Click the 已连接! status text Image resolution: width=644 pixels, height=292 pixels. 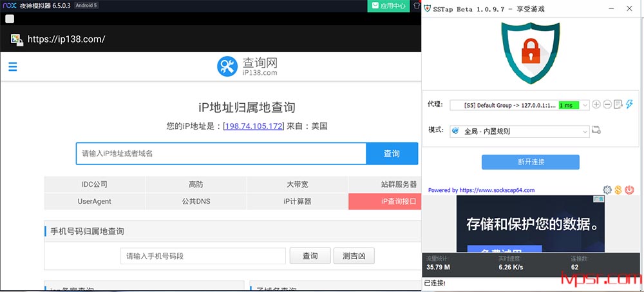click(435, 283)
